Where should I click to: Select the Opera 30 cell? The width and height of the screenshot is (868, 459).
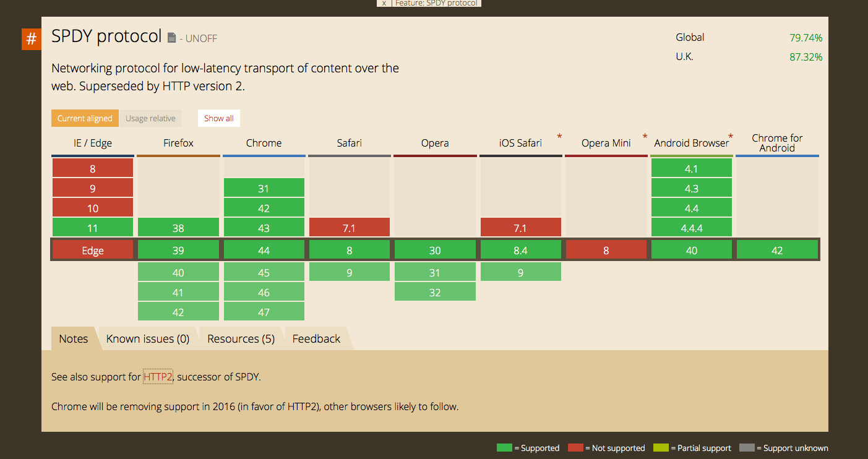(x=435, y=250)
